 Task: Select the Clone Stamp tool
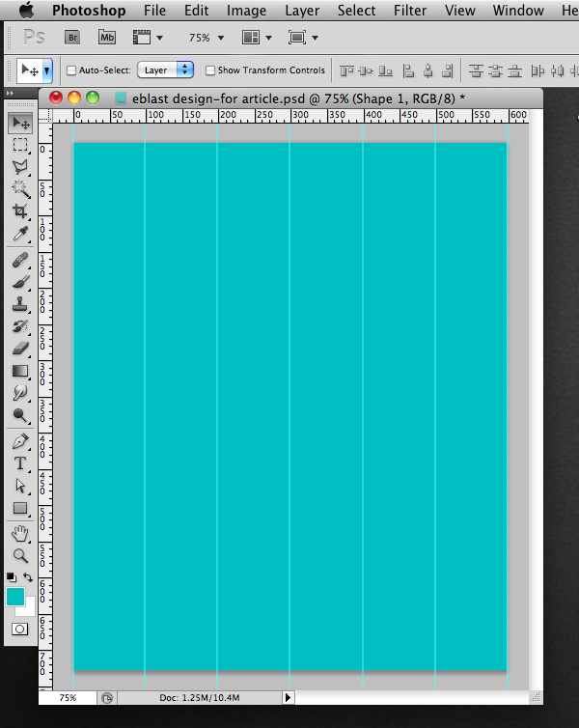(19, 304)
